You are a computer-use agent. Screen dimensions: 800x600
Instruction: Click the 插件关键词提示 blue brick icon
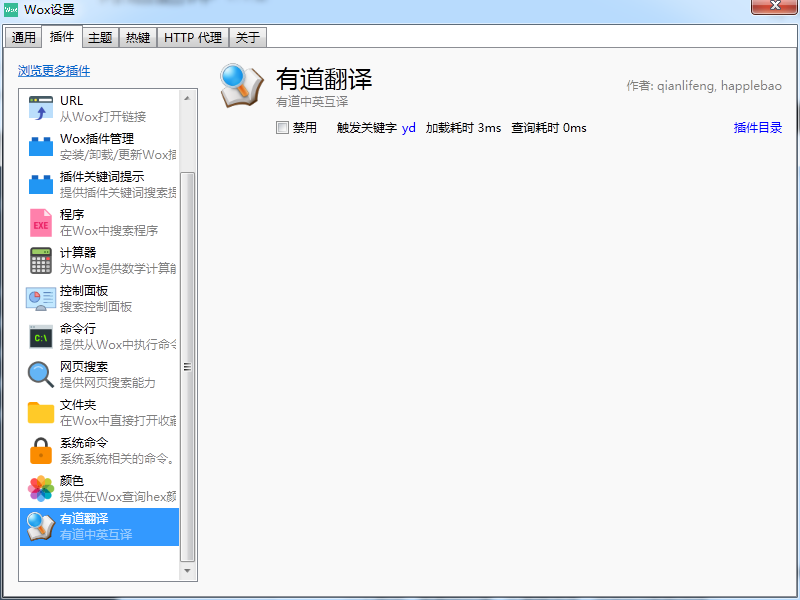(41, 184)
